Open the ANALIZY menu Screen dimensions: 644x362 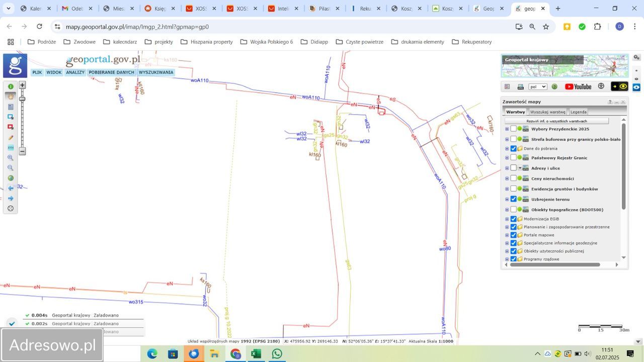point(75,72)
